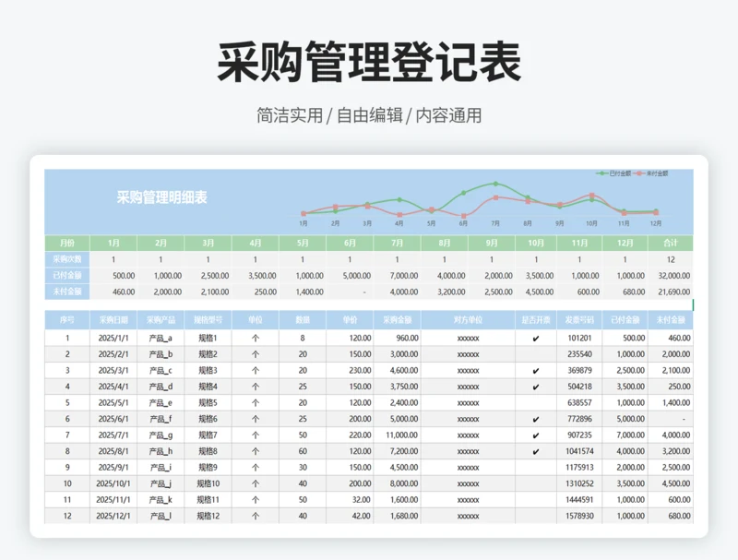This screenshot has width=738, height=560.
Task: Select the 是否开票 column header
Action: click(x=536, y=320)
